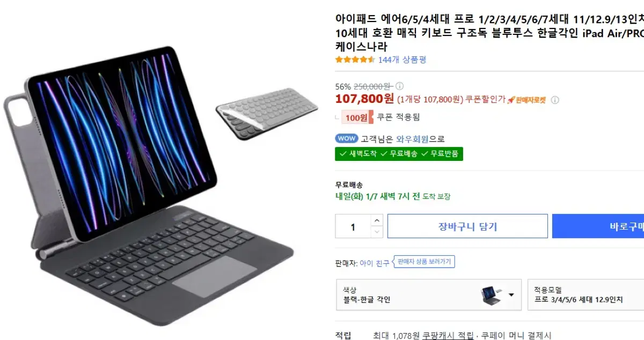Click the main iPad keyboard product image
Image resolution: width=644 pixels, height=340 pixels.
[145, 184]
